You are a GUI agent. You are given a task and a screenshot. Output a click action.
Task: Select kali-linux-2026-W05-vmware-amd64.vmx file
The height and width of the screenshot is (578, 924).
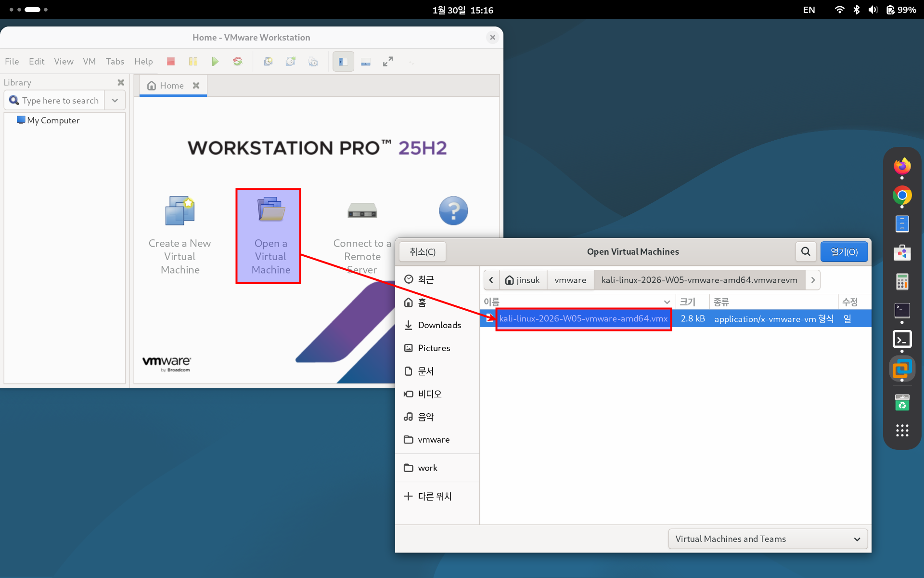676,318
